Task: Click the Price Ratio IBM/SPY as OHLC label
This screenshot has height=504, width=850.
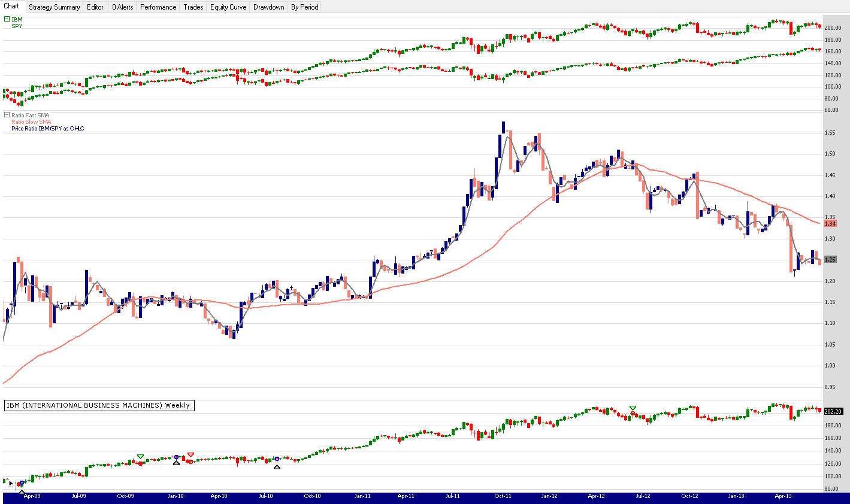Action: click(48, 129)
